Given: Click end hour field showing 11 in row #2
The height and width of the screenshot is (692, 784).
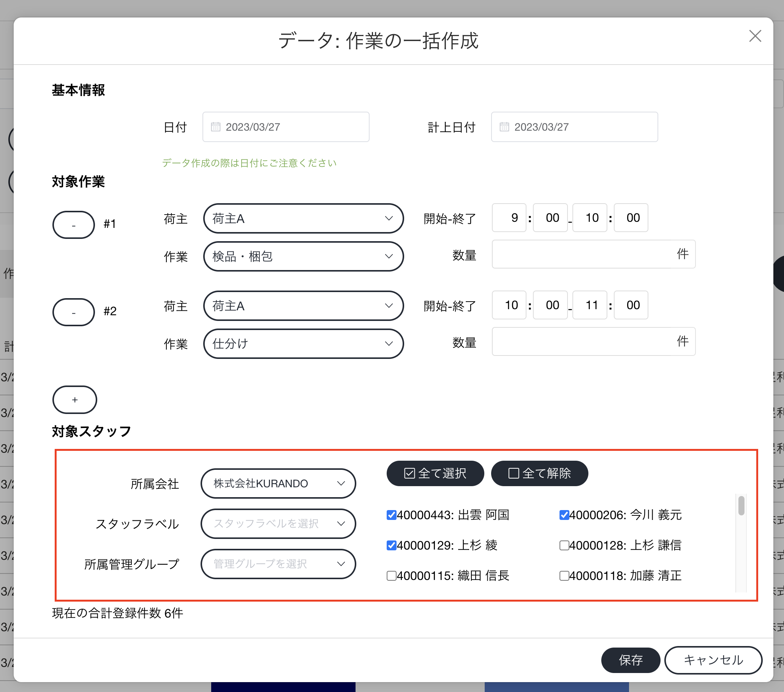Looking at the screenshot, I should (590, 305).
